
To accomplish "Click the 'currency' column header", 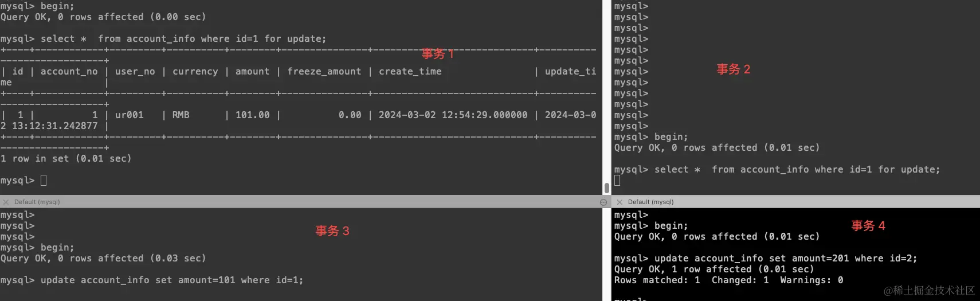I will pyautogui.click(x=195, y=72).
